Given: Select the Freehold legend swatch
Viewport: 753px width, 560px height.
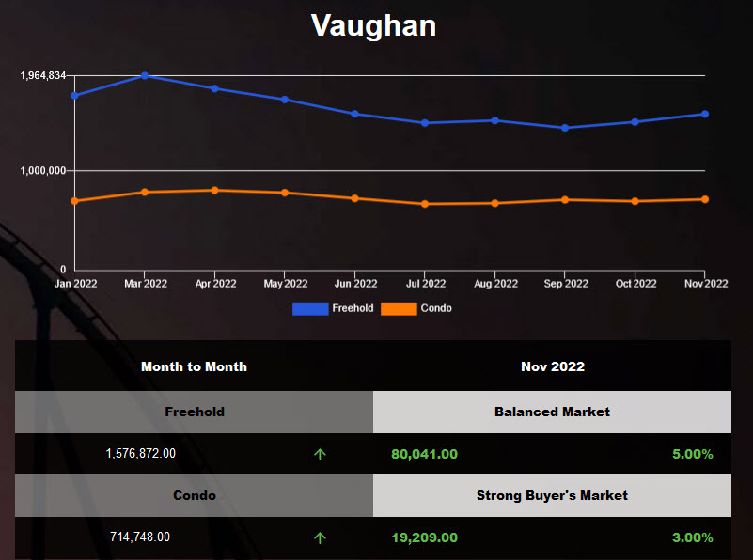Looking at the screenshot, I should 310,308.
